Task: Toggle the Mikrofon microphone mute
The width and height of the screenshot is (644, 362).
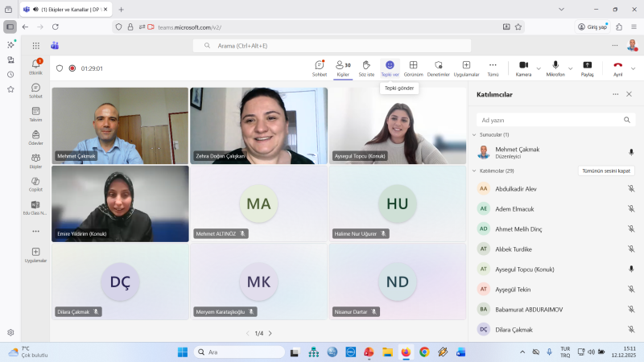Action: point(555,66)
